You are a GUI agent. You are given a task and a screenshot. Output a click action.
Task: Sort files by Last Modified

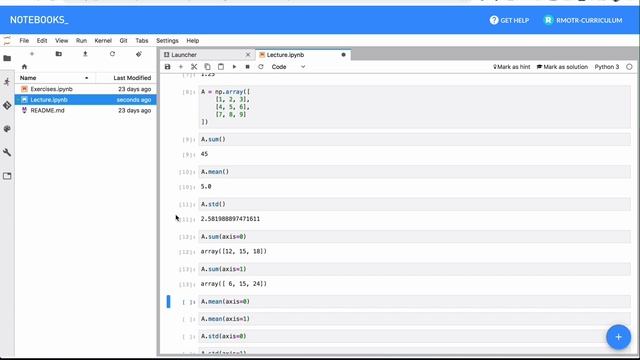[x=126, y=78]
